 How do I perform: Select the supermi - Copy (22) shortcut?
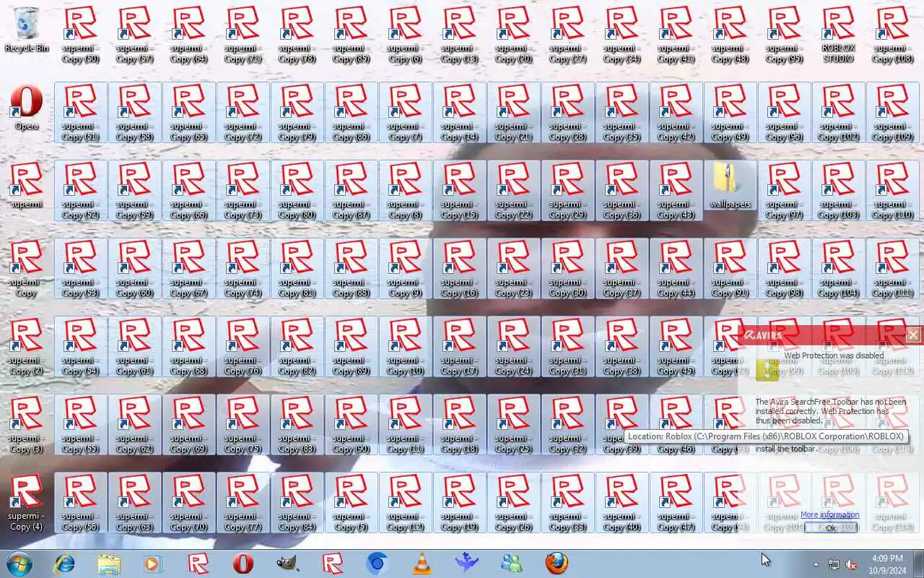513,190
